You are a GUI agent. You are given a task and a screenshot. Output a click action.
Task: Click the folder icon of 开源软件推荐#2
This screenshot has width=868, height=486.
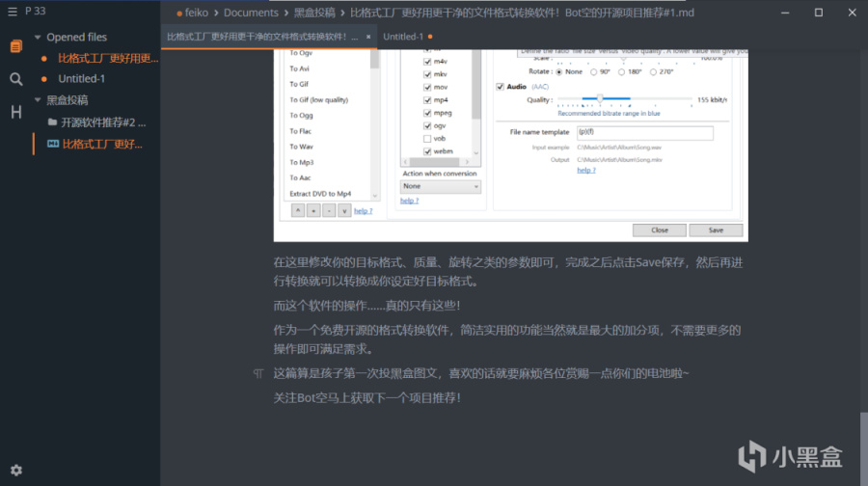tap(52, 121)
